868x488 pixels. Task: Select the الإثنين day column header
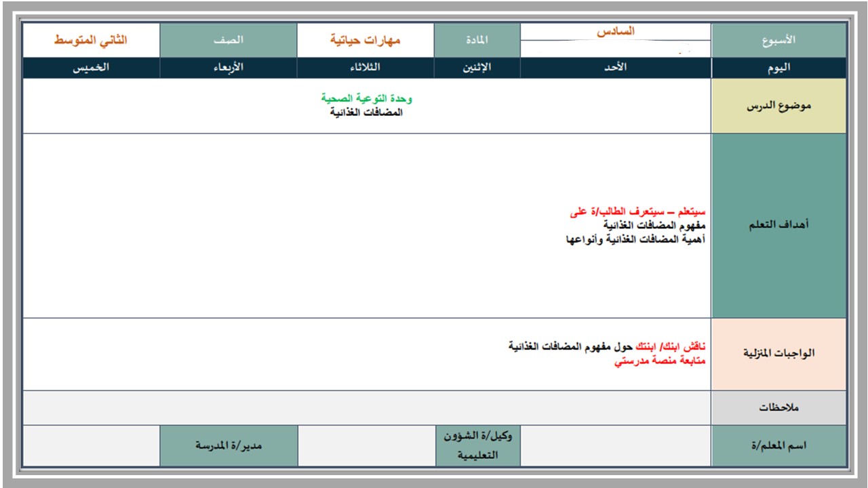[x=477, y=68]
